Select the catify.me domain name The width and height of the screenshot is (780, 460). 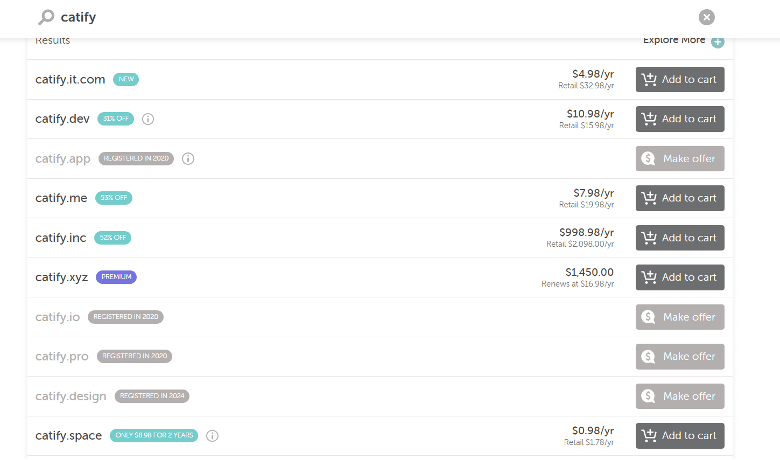coord(61,198)
